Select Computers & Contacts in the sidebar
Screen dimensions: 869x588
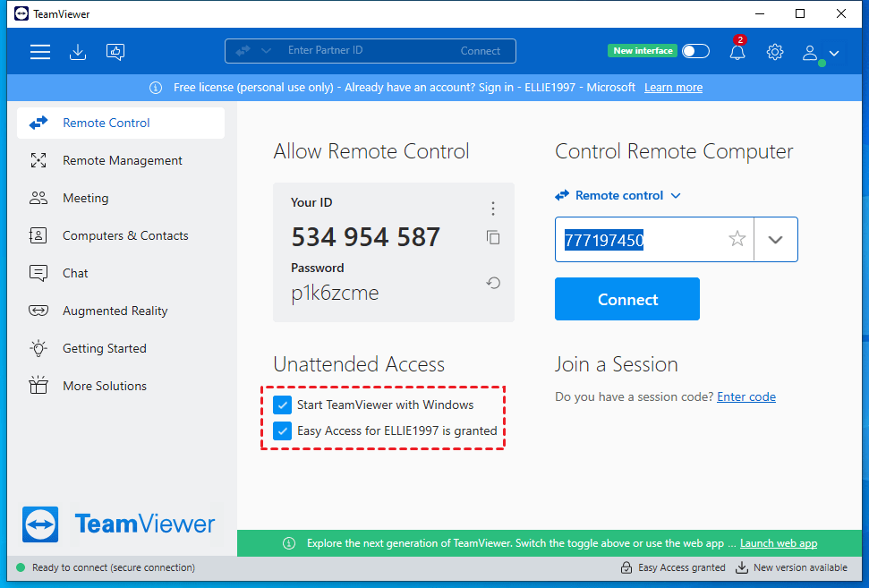click(125, 235)
